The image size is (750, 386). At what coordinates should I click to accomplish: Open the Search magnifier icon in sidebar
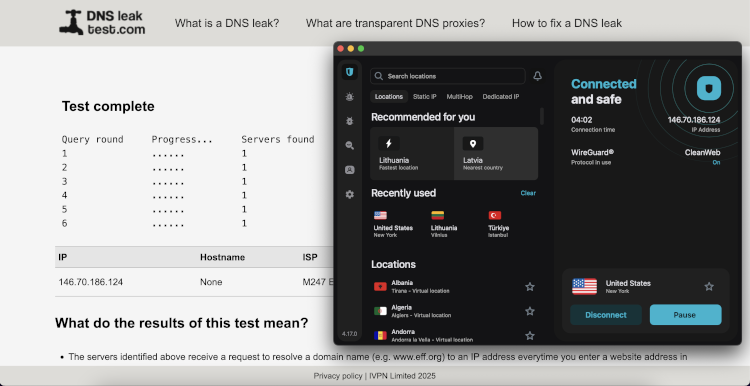click(350, 145)
